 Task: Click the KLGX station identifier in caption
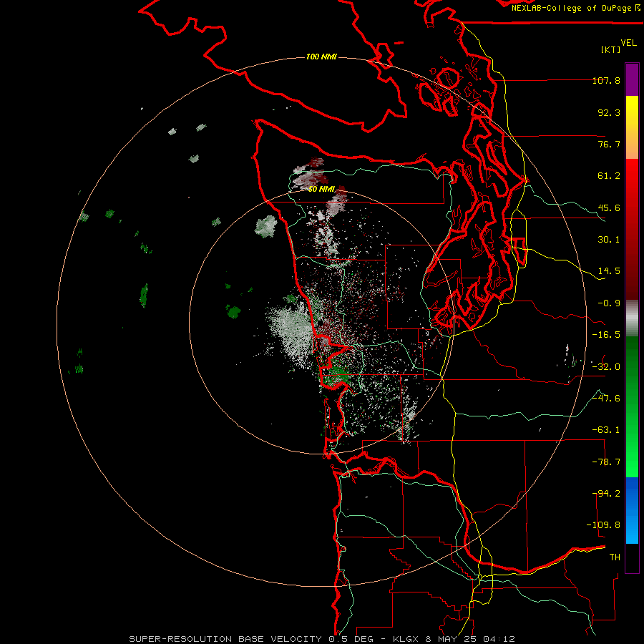coord(406,639)
